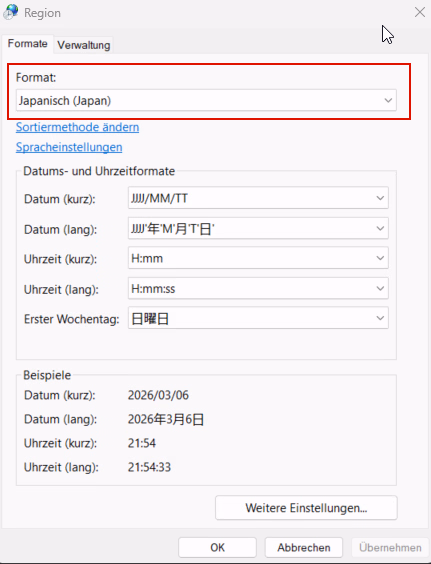Click the example short date 2026/03/06
Image resolution: width=431 pixels, height=564 pixels.
(158, 395)
